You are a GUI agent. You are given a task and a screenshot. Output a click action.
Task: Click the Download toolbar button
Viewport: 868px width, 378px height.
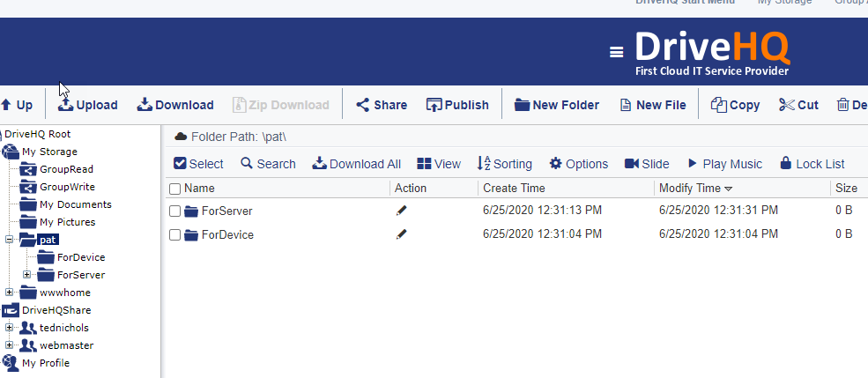coord(175,105)
